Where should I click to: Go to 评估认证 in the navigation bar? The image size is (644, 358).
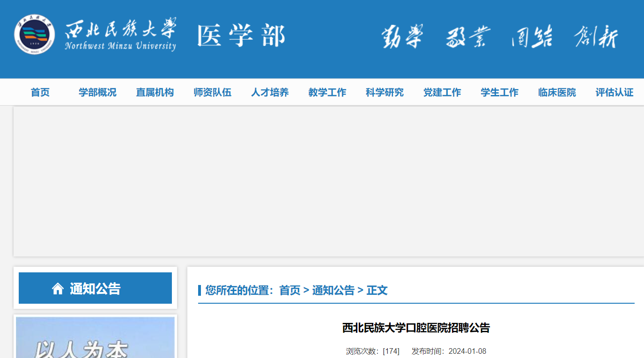614,92
